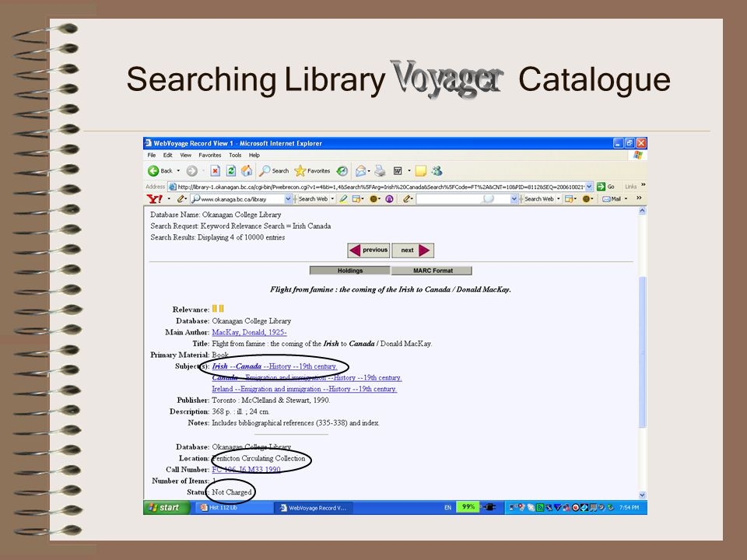The width and height of the screenshot is (747, 560).
Task: Open the Tools menu
Action: [235, 156]
